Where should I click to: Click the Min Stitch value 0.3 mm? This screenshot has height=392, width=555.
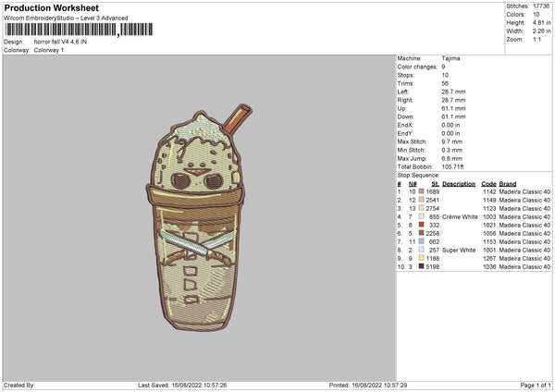click(451, 151)
